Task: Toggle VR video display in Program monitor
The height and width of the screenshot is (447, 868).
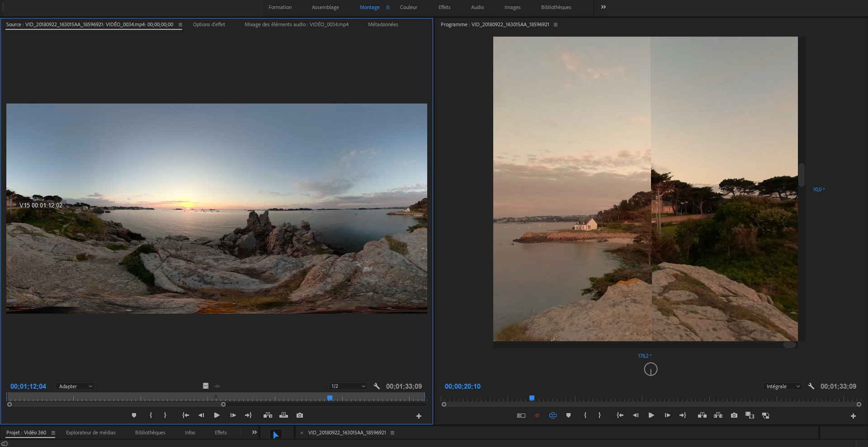Action: (552, 415)
